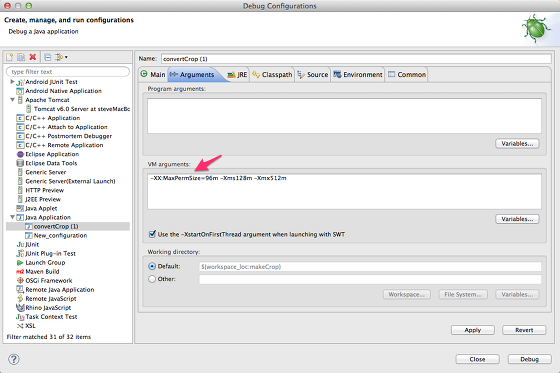The height and width of the screenshot is (373, 560).
Task: Open help via question mark icon
Action: coord(14,359)
